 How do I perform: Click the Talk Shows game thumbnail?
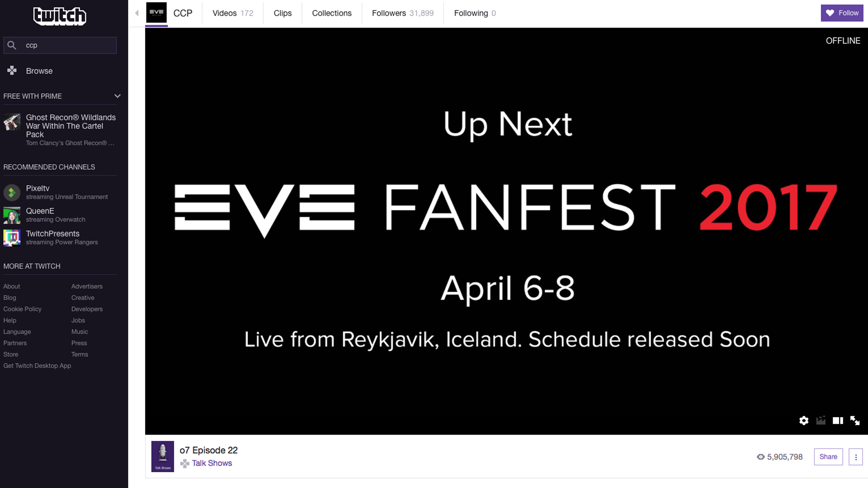point(163,456)
